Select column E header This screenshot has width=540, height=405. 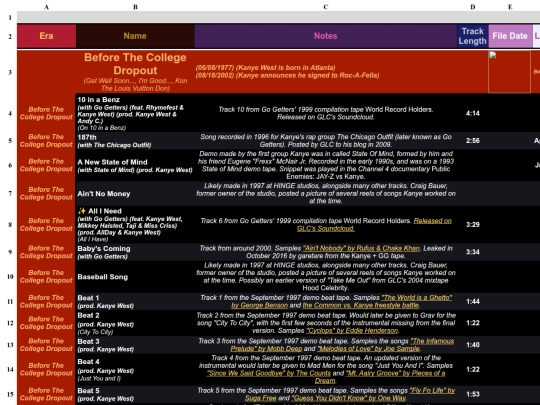tap(510, 7)
